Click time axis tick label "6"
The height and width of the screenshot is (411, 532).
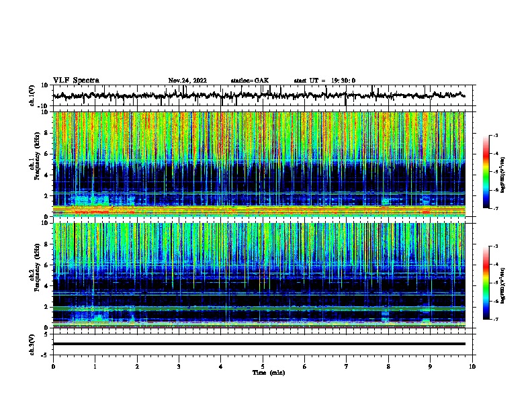(x=305, y=366)
